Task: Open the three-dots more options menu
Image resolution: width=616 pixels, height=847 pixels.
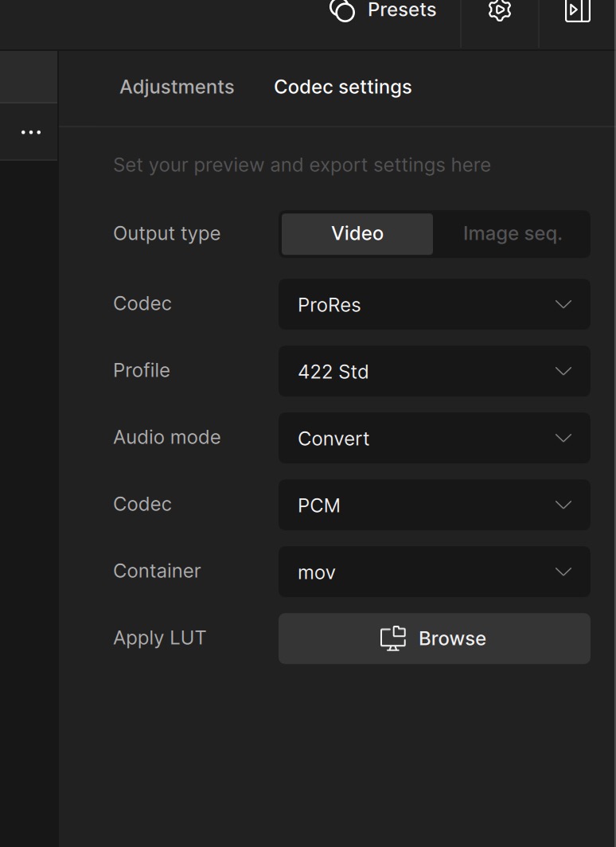Action: tap(31, 132)
